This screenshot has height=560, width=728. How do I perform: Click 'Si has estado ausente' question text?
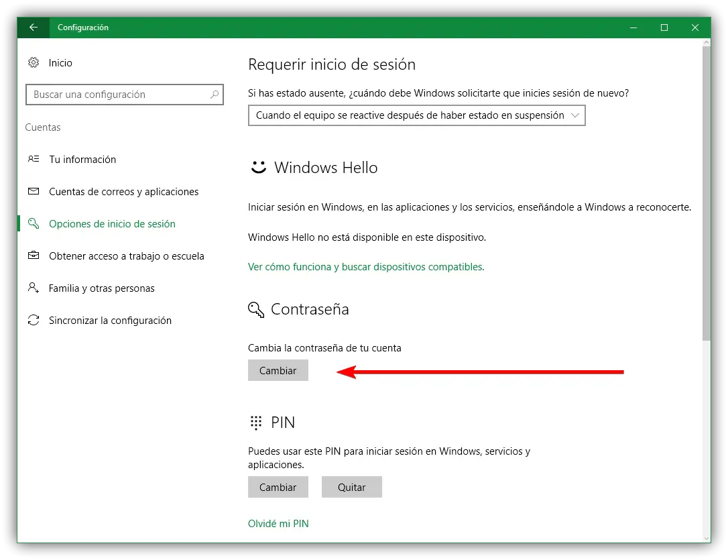coord(438,93)
